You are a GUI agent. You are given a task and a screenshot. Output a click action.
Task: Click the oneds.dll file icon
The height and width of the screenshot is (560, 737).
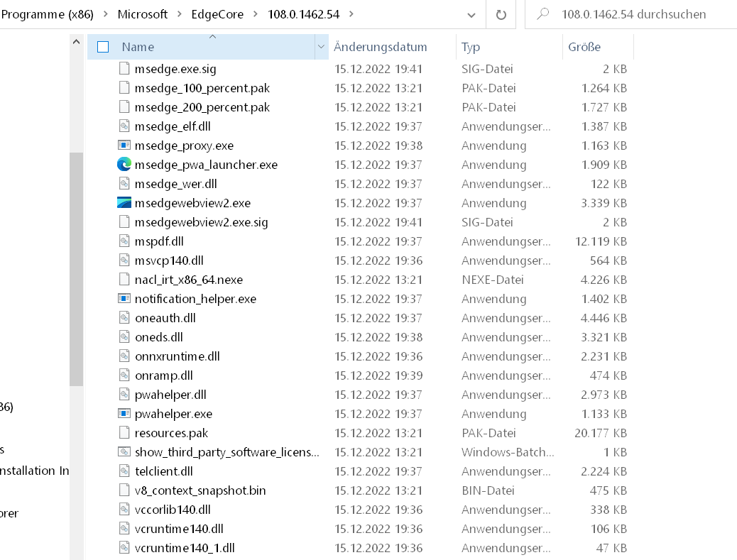click(x=124, y=337)
